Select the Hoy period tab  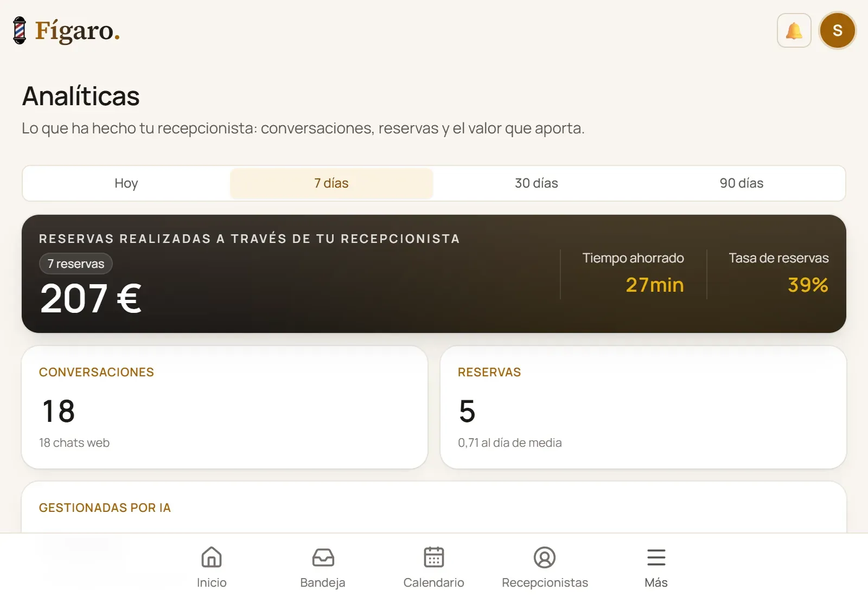pyautogui.click(x=126, y=183)
